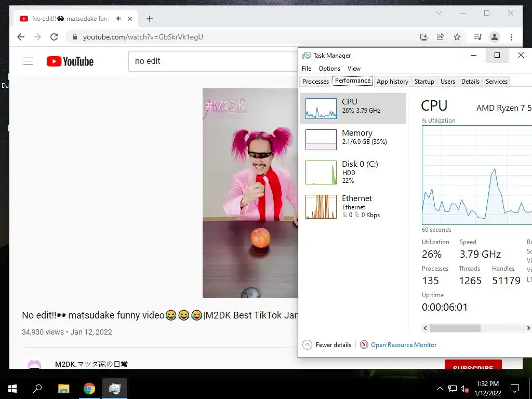
Task: Open File Explorer from taskbar
Action: [x=63, y=389]
